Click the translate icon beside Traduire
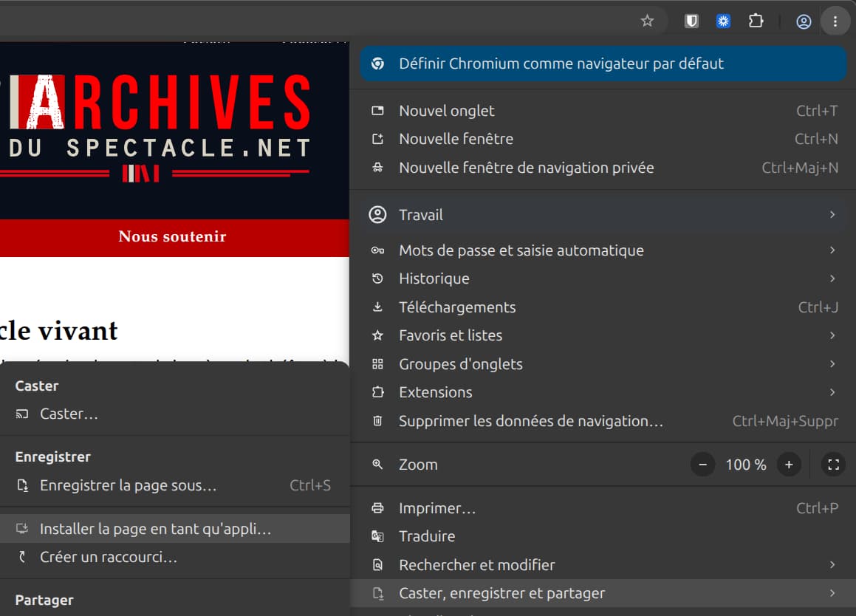This screenshot has width=856, height=616. pos(377,536)
